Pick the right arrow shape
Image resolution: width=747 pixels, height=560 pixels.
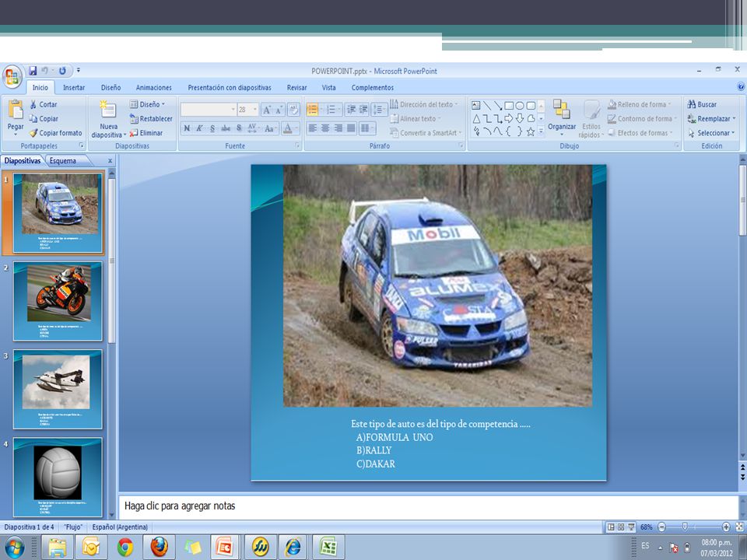(x=509, y=118)
